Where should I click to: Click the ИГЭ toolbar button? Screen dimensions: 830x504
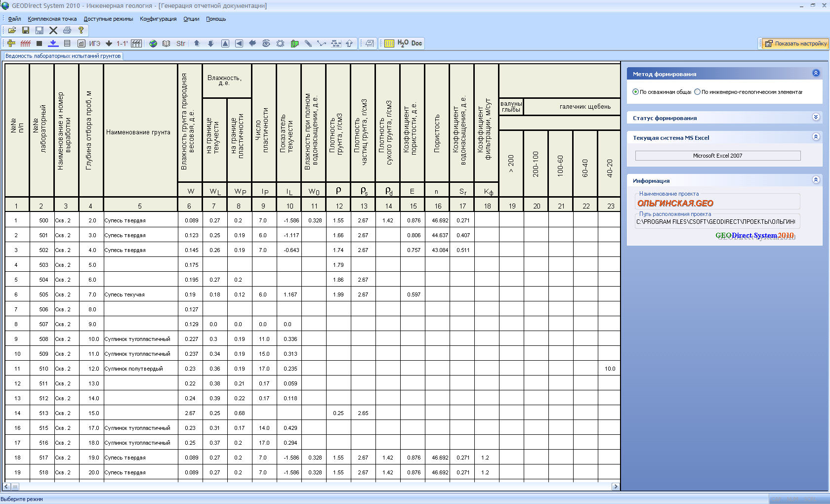94,43
